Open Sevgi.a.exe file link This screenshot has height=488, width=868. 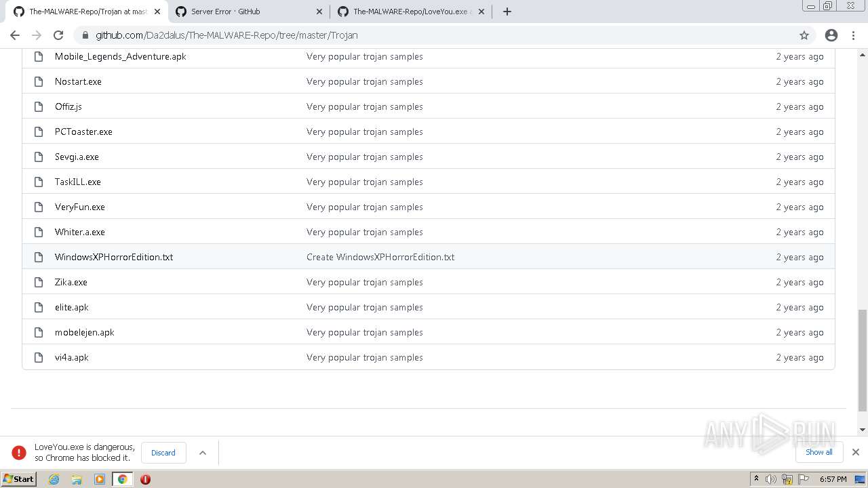tap(77, 157)
